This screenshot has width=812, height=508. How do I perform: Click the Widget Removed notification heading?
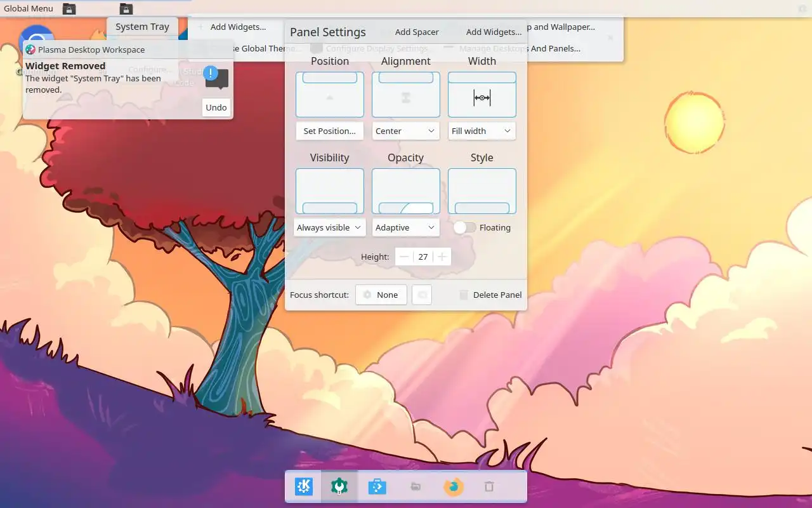65,66
